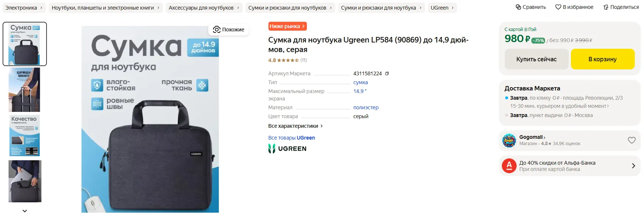This screenshot has width=644, height=216.
Task: Click the Ниже рынка price badge
Action: tap(287, 26)
